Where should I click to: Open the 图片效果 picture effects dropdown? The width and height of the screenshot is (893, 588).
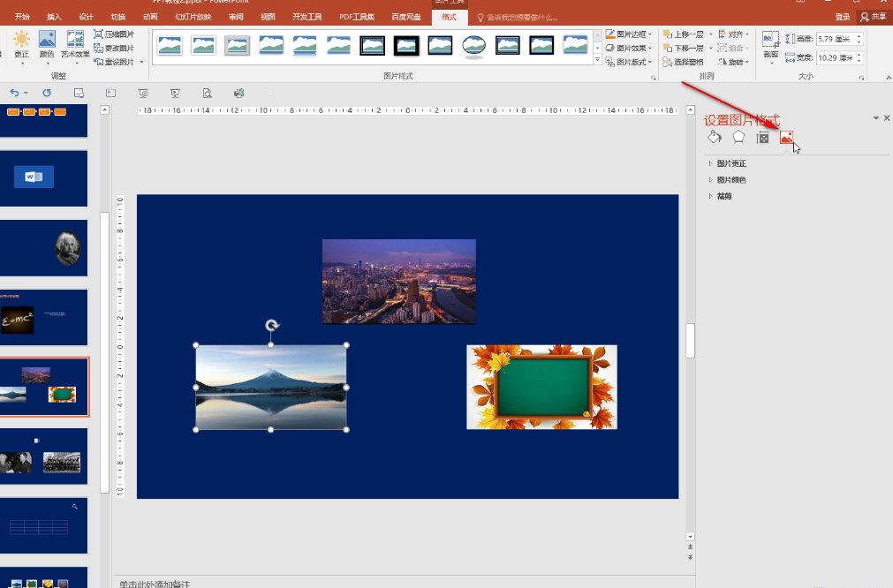click(x=629, y=48)
